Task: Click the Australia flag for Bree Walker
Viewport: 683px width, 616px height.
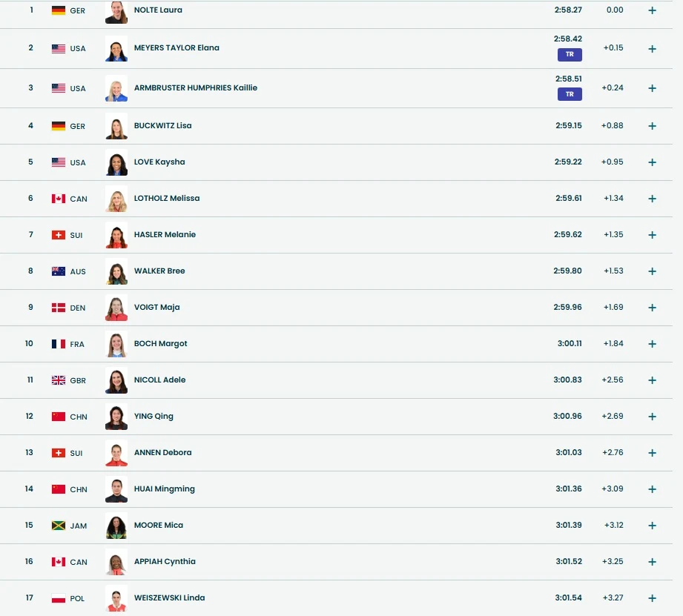Action: 59,271
